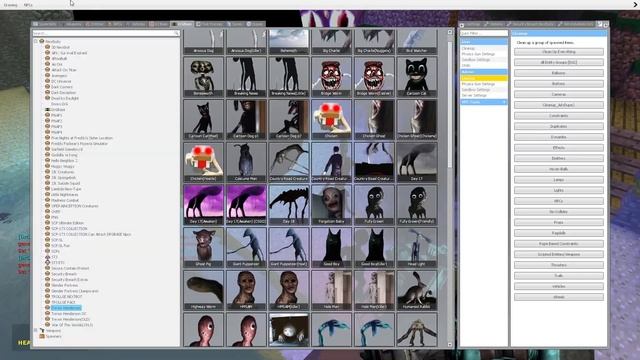The image size is (640, 360).
Task: Spawn the Head Light NPC icon
Action: pos(416,247)
